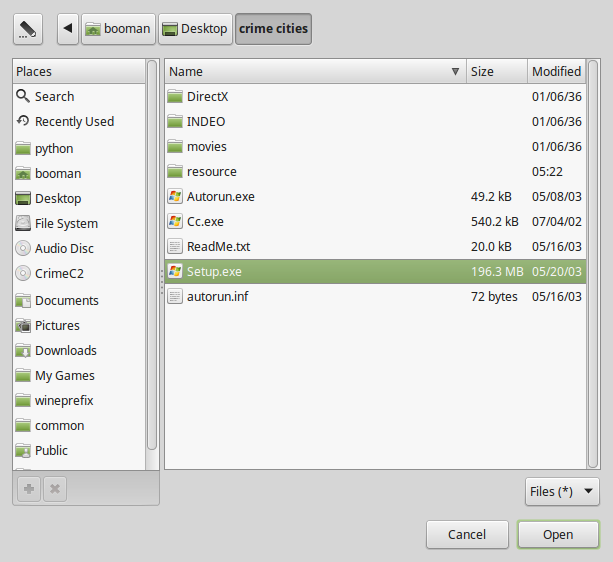Go to the booman folder in the path bar
Viewport: 613px width, 562px height.
click(x=118, y=29)
